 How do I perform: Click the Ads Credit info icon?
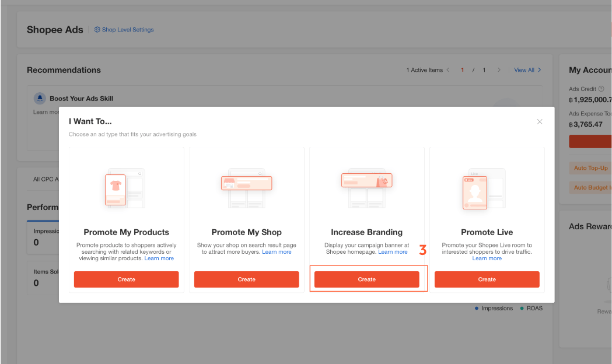601,89
